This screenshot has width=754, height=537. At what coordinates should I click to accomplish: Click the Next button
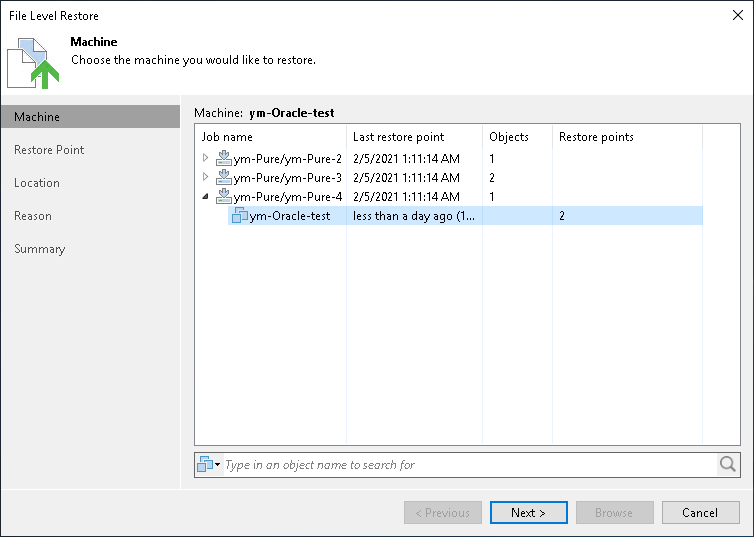(x=528, y=512)
